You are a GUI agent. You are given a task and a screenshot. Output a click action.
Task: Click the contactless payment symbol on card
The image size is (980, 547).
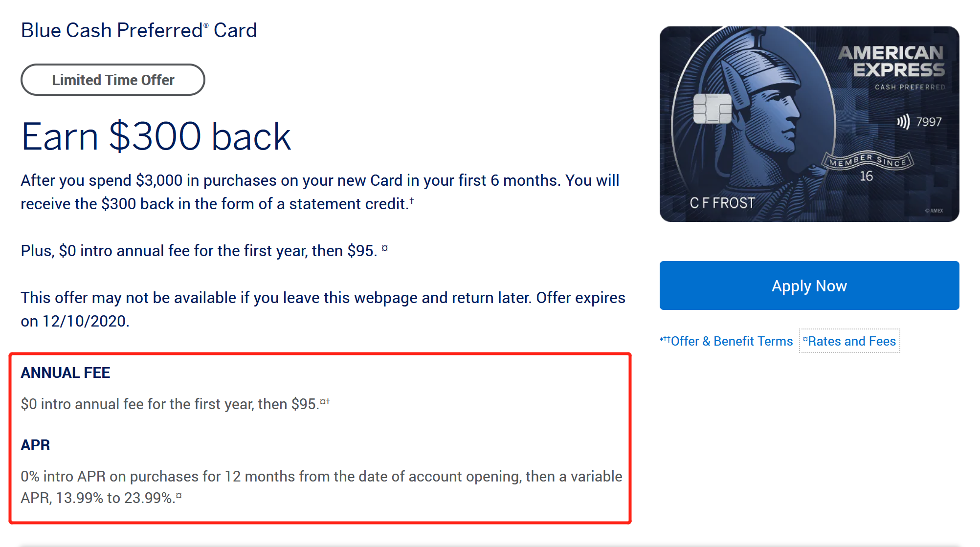click(x=903, y=122)
